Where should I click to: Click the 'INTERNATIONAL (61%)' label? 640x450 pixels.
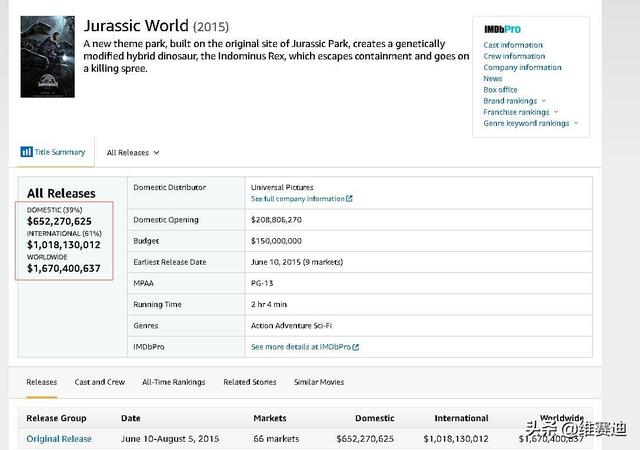(64, 234)
